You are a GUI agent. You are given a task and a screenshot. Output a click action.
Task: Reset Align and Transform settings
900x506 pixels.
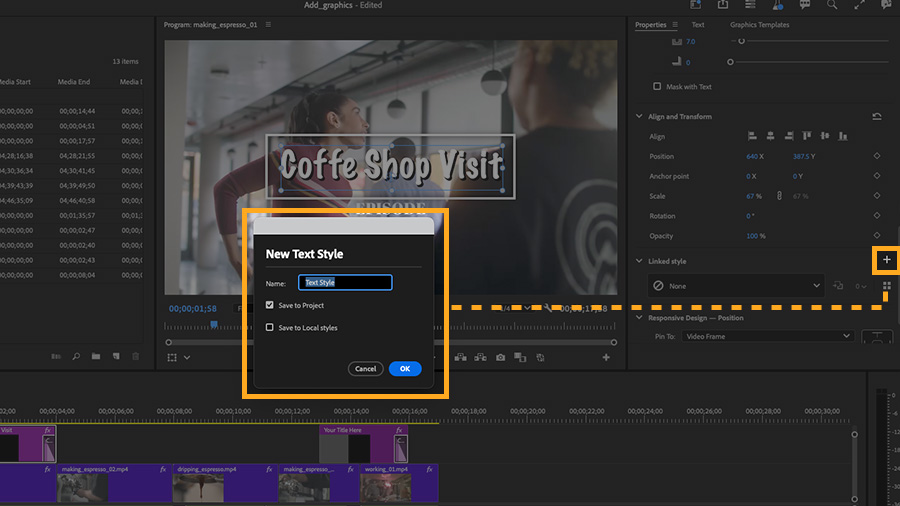click(877, 116)
